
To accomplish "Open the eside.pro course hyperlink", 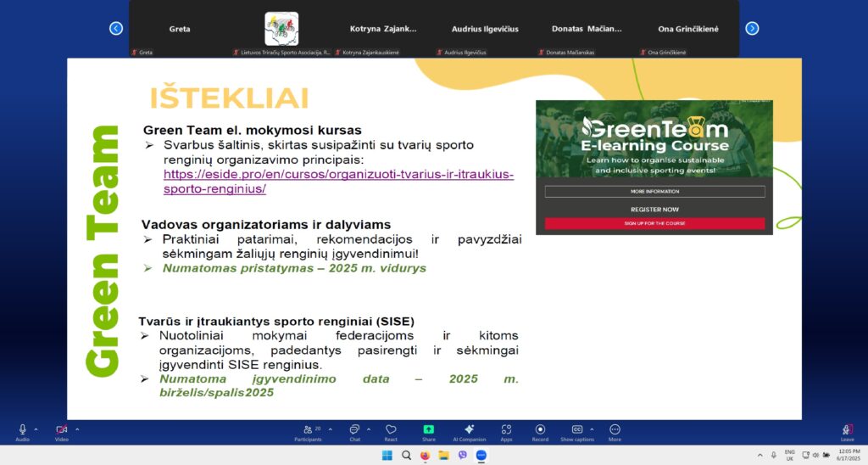I will tap(338, 182).
